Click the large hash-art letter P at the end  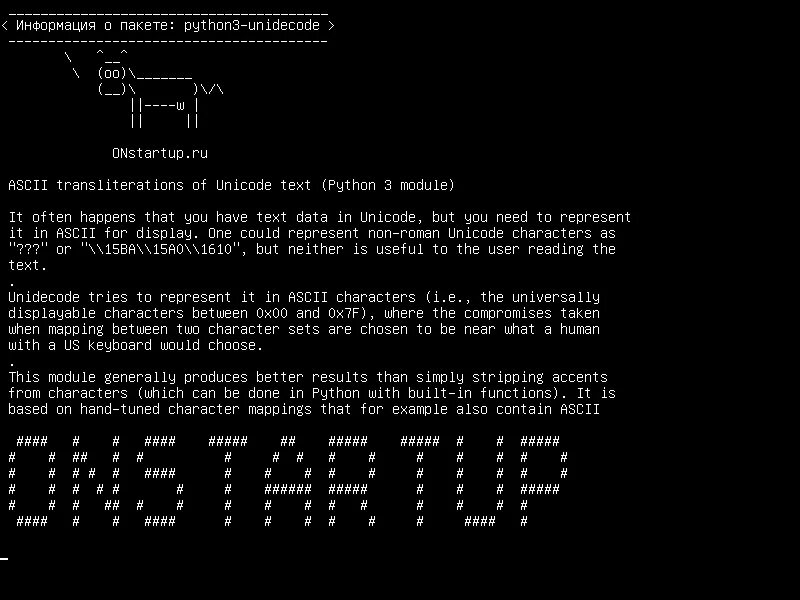[x=544, y=481]
